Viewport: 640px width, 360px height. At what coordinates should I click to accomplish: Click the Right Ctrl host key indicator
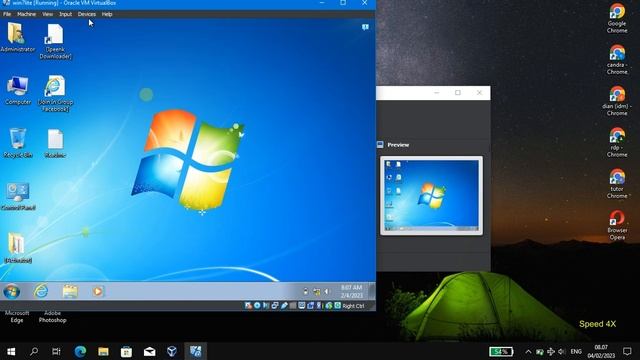(x=353, y=306)
